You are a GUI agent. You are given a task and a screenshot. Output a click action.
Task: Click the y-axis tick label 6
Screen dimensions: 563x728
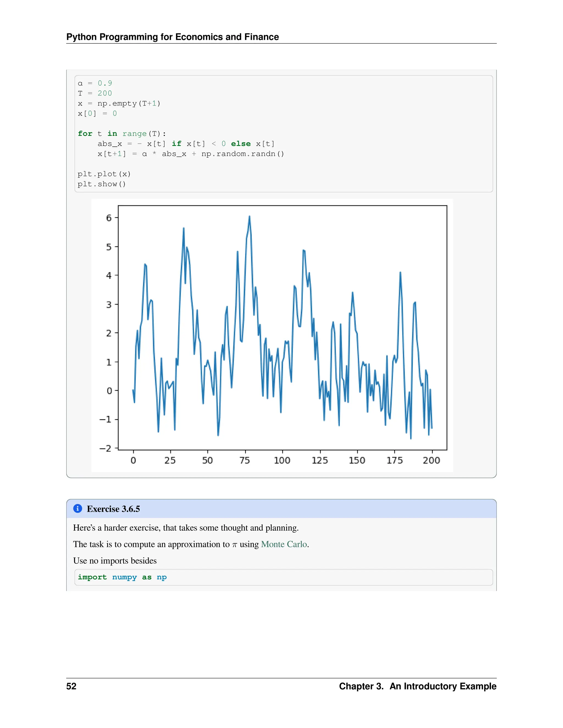pos(109,218)
